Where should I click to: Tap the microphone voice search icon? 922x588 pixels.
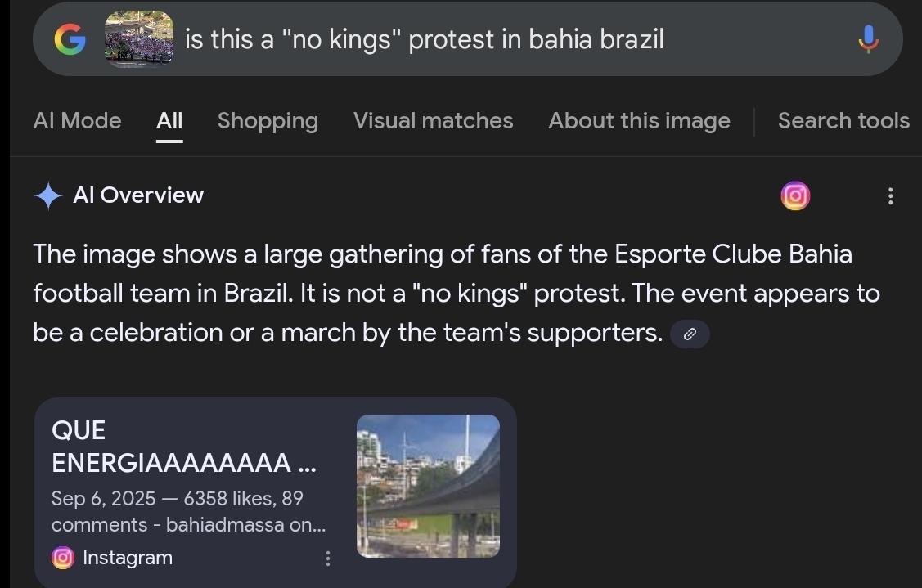coord(868,38)
